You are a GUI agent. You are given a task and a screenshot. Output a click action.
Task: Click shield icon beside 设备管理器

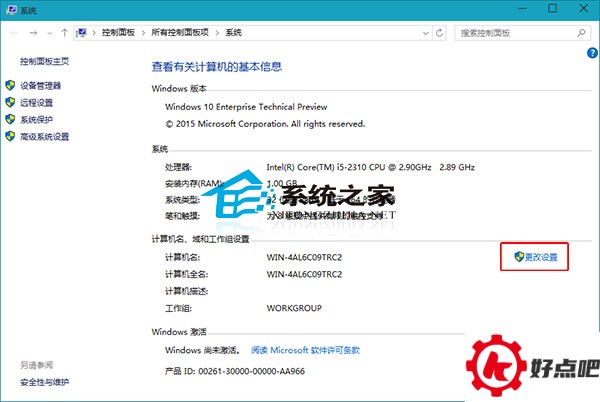pyautogui.click(x=10, y=85)
